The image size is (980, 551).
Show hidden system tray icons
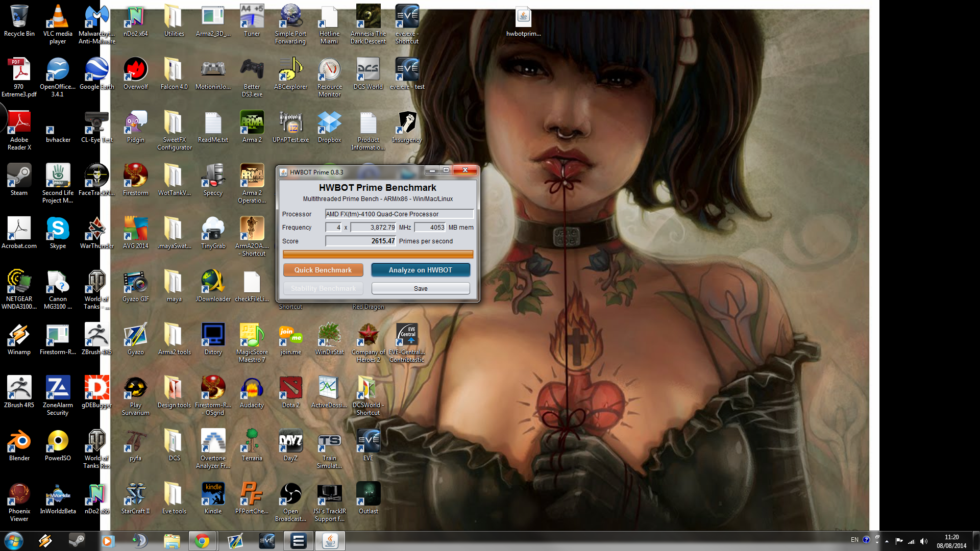(887, 541)
